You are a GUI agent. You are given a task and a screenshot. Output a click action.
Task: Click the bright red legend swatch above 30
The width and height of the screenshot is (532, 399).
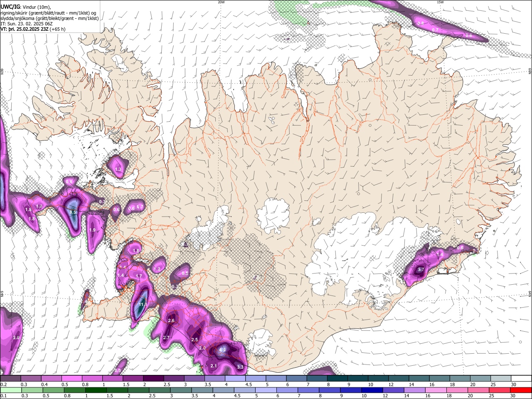521,390
